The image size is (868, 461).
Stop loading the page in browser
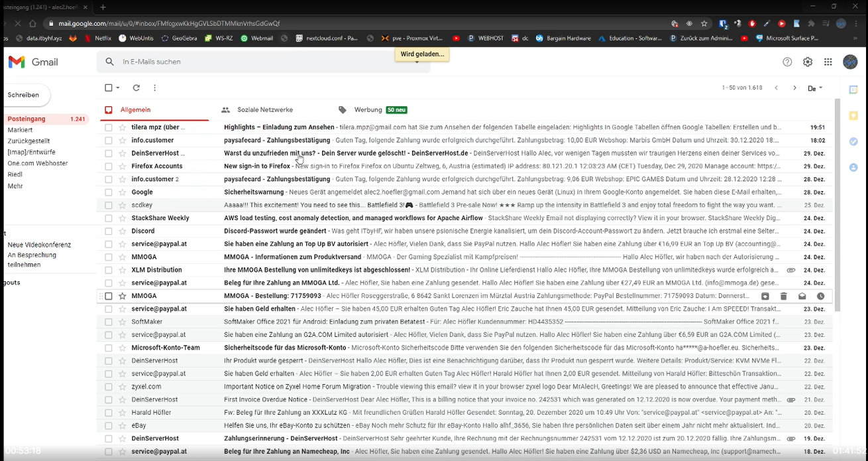(18, 23)
